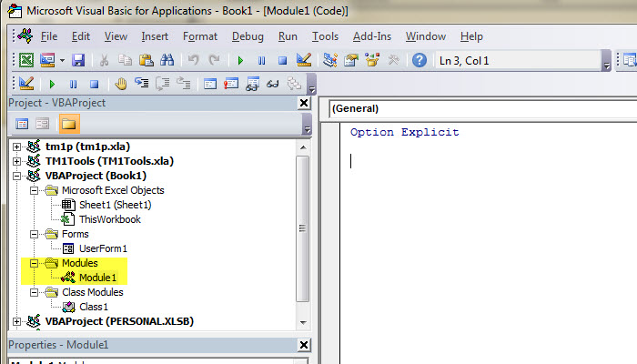Open Project Explorer icon in toolbar
Screen dimensions: 637x364
tap(329, 60)
